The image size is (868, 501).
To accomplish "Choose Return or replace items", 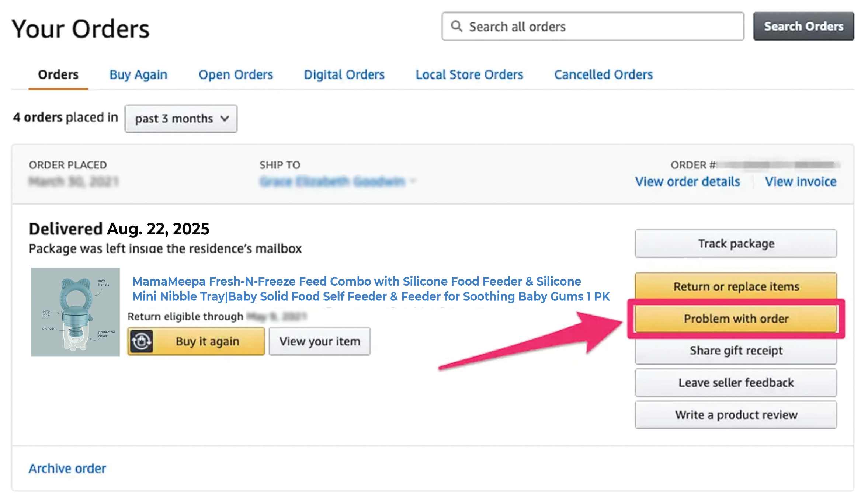I will [x=736, y=286].
